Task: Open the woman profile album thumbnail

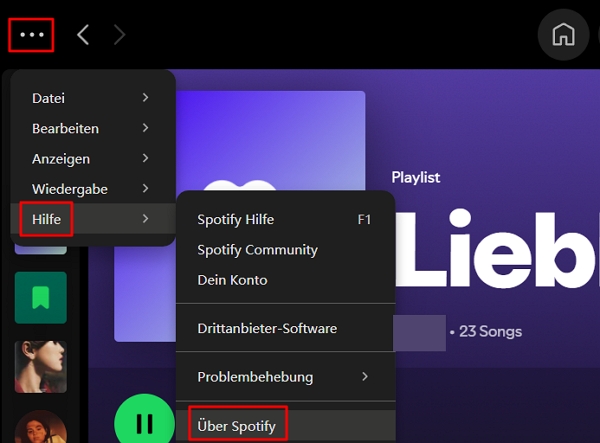Action: tap(41, 367)
